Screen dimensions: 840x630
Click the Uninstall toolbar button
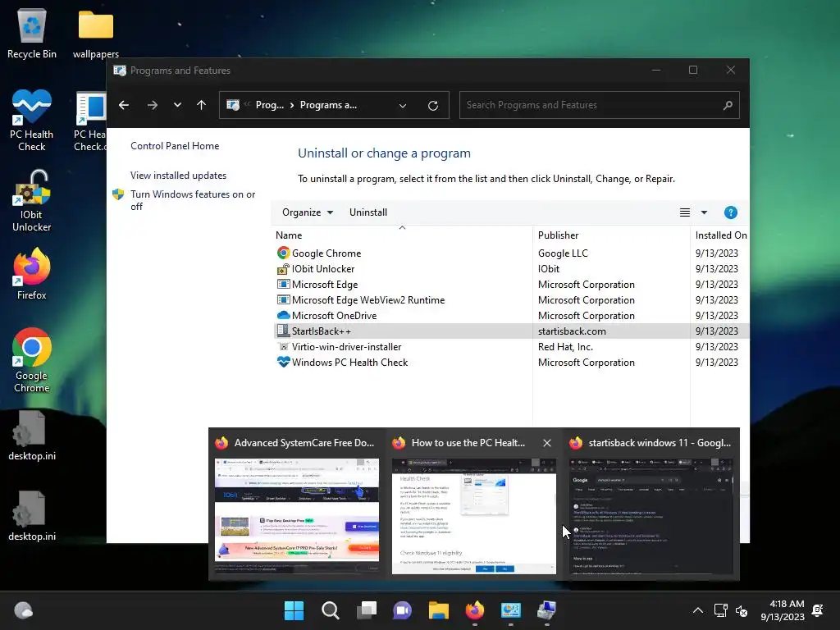tap(368, 212)
